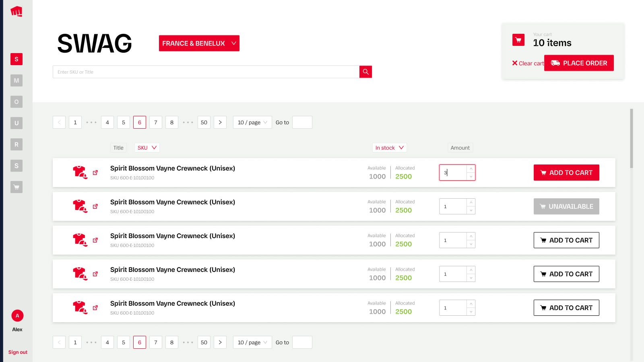Select page 8 in the pagination above the list
Image resolution: width=644 pixels, height=362 pixels.
coord(172,122)
